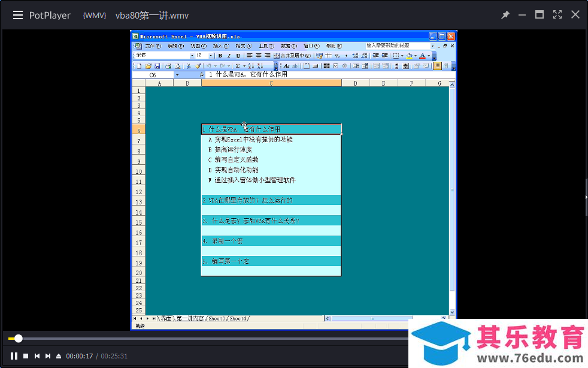The image size is (588, 368).
Task: Create a new workbook icon
Action: click(139, 66)
